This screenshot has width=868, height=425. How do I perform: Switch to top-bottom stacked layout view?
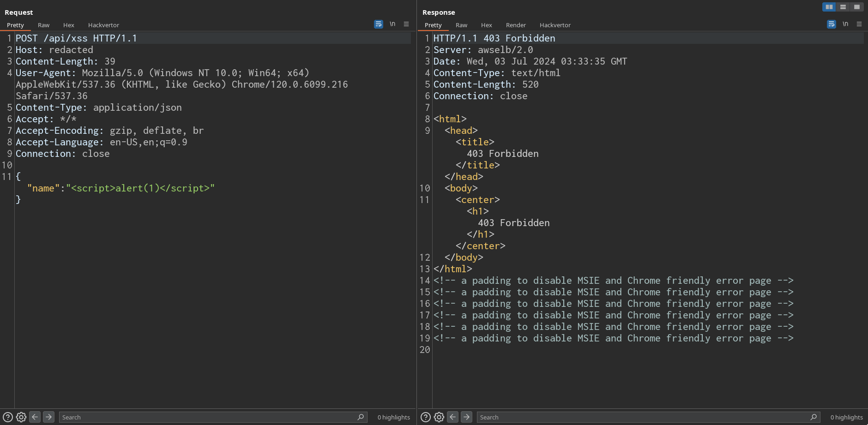click(843, 7)
